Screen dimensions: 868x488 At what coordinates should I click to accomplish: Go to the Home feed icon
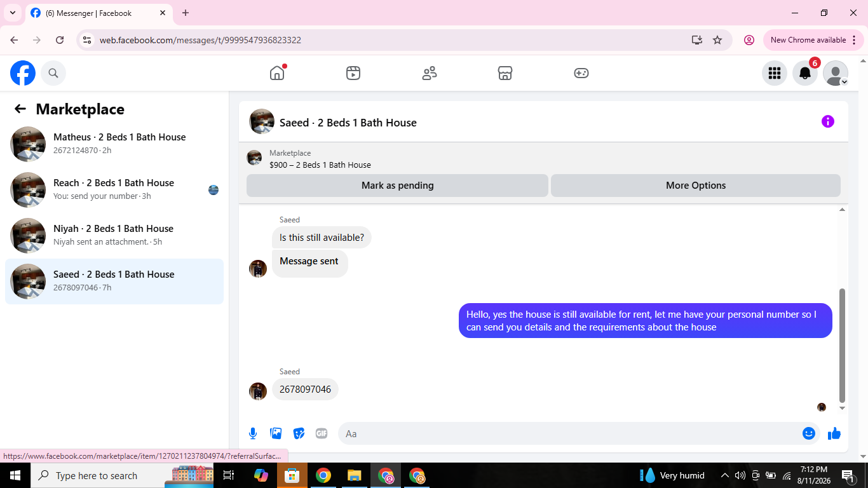pyautogui.click(x=277, y=73)
